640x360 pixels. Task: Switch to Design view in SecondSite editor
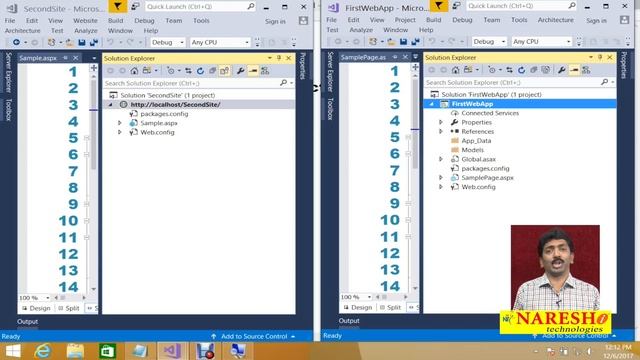pyautogui.click(x=36, y=308)
